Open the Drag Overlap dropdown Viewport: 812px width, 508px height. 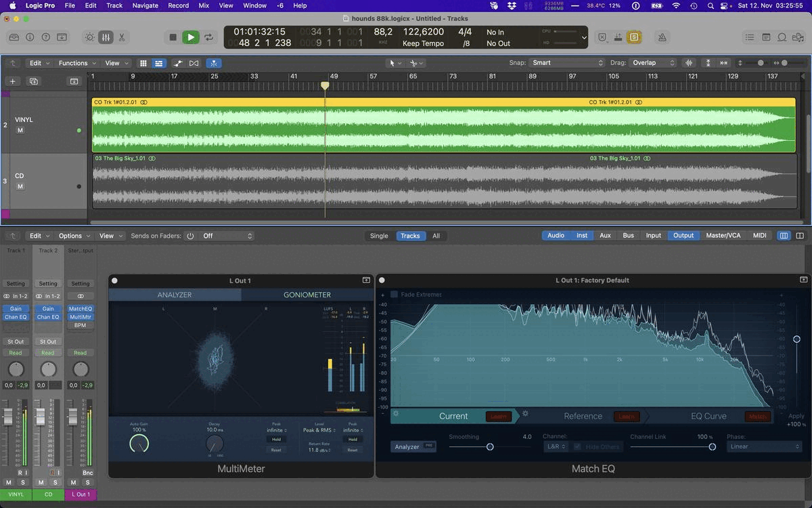click(653, 63)
